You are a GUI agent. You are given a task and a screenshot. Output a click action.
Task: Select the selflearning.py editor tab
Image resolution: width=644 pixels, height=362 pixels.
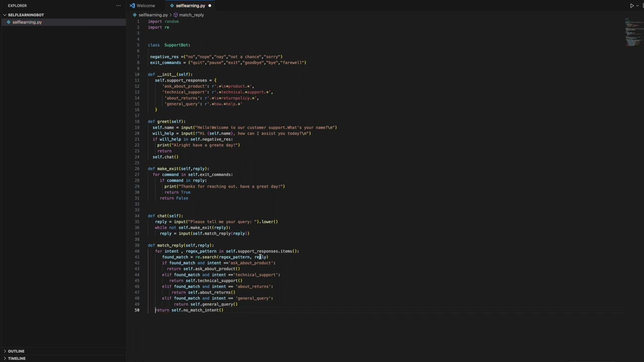click(x=190, y=6)
